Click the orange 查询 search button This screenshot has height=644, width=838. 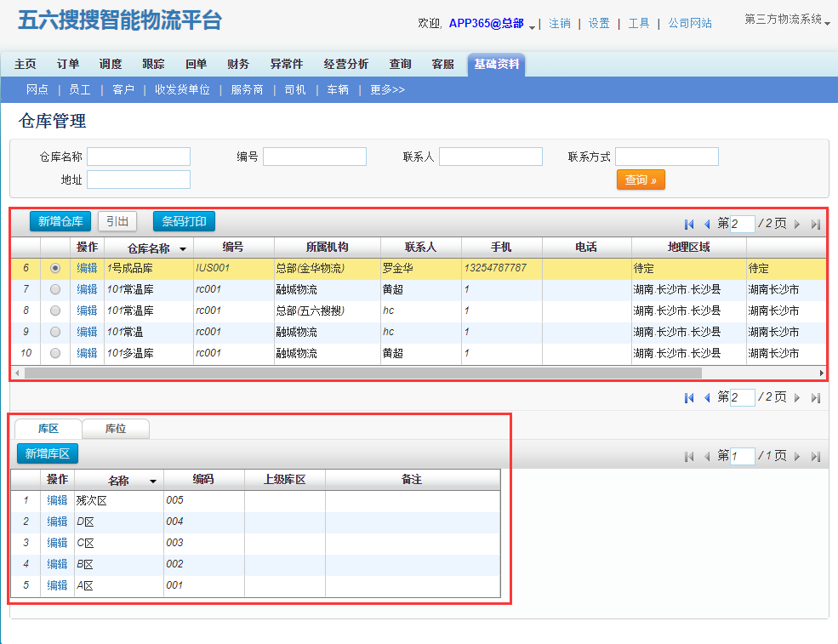[x=641, y=180]
